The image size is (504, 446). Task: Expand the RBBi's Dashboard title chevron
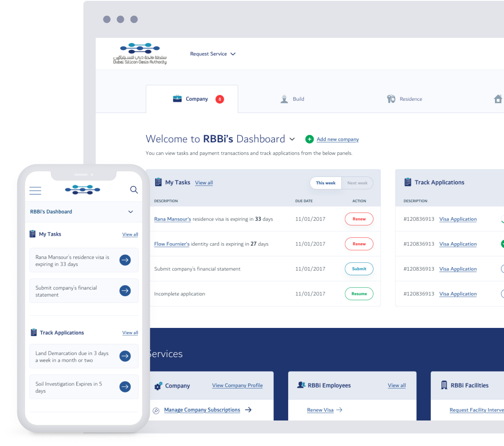click(292, 139)
